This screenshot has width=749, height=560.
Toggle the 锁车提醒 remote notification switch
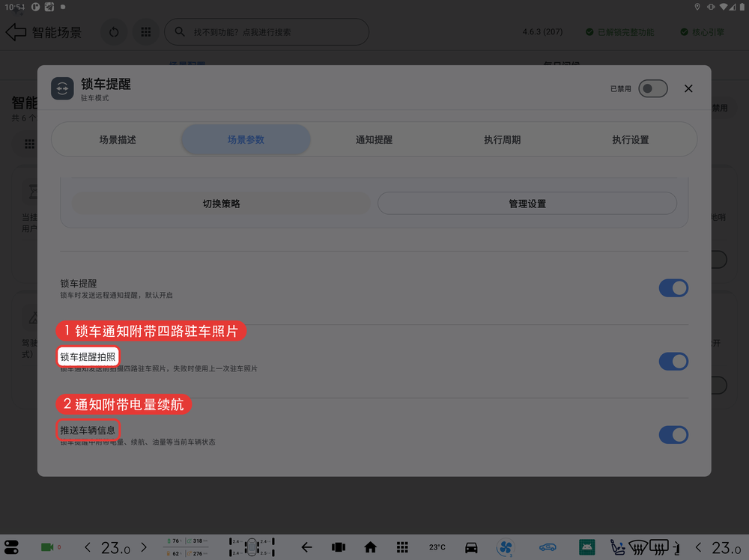pyautogui.click(x=673, y=288)
